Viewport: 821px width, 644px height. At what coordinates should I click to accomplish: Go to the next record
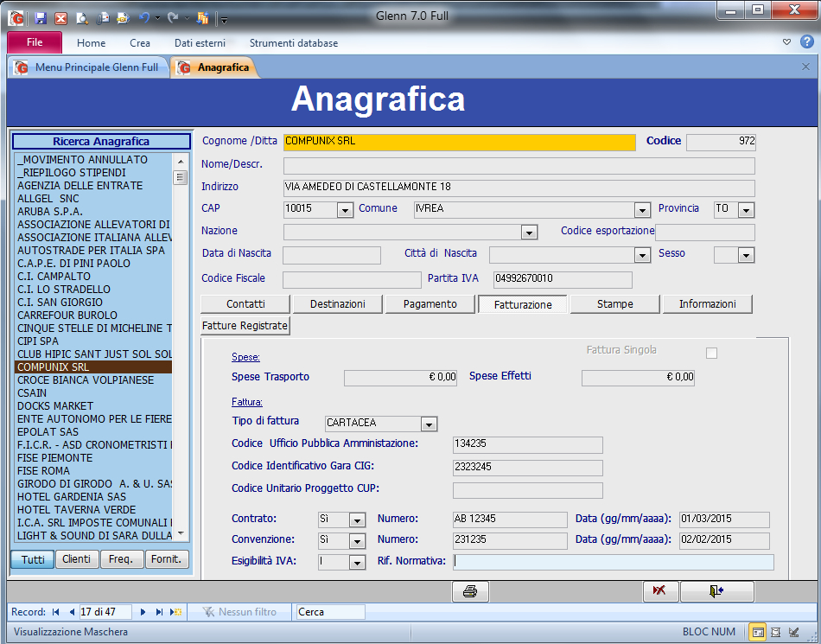(143, 612)
